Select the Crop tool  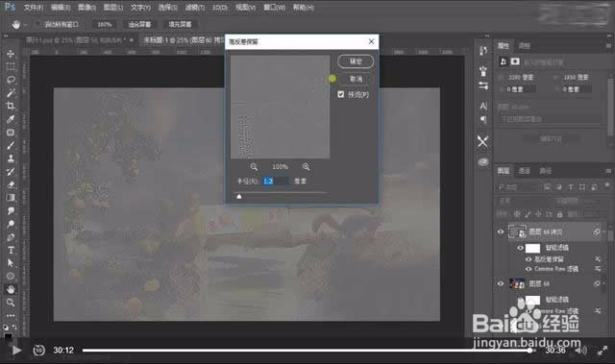pos(11,106)
